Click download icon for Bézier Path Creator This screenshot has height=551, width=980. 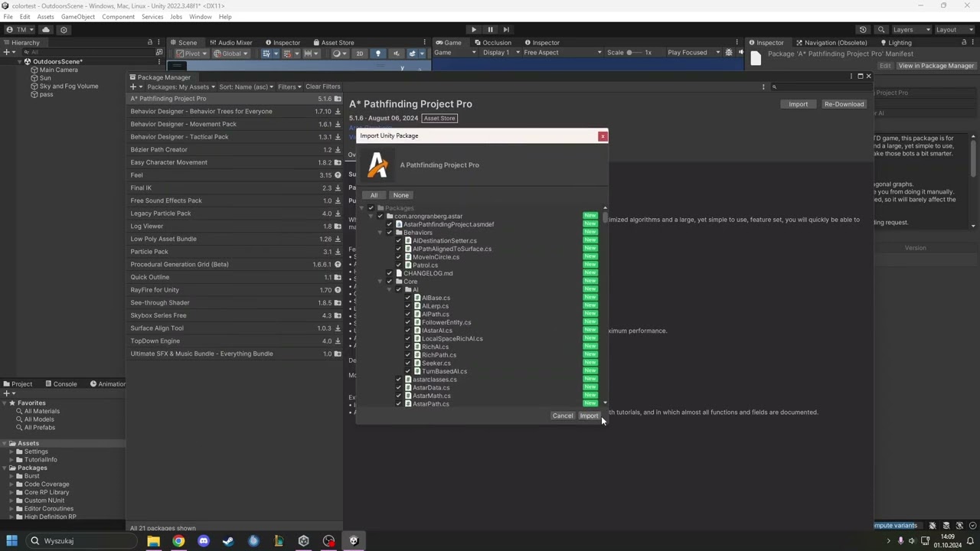(338, 150)
